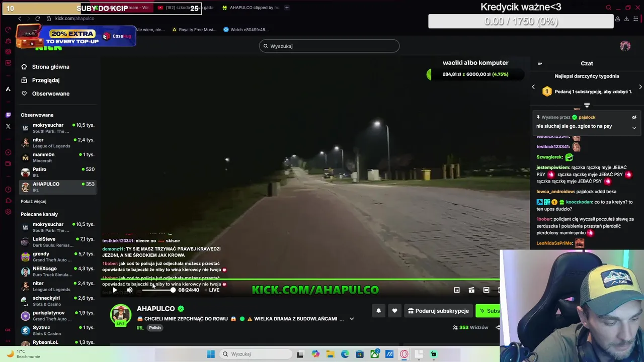
Task: Follow AHAPULCO with the heart button
Action: pyautogui.click(x=394, y=311)
